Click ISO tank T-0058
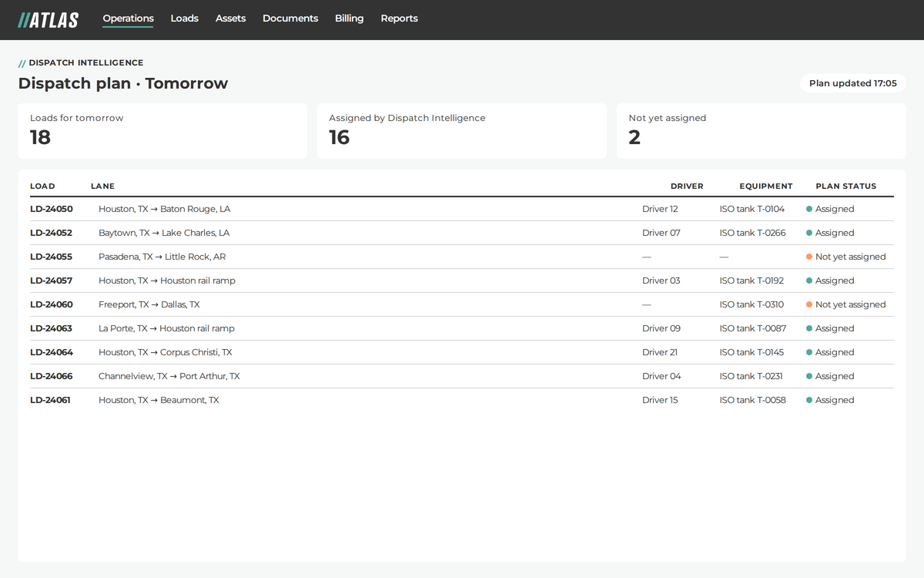 tap(753, 400)
